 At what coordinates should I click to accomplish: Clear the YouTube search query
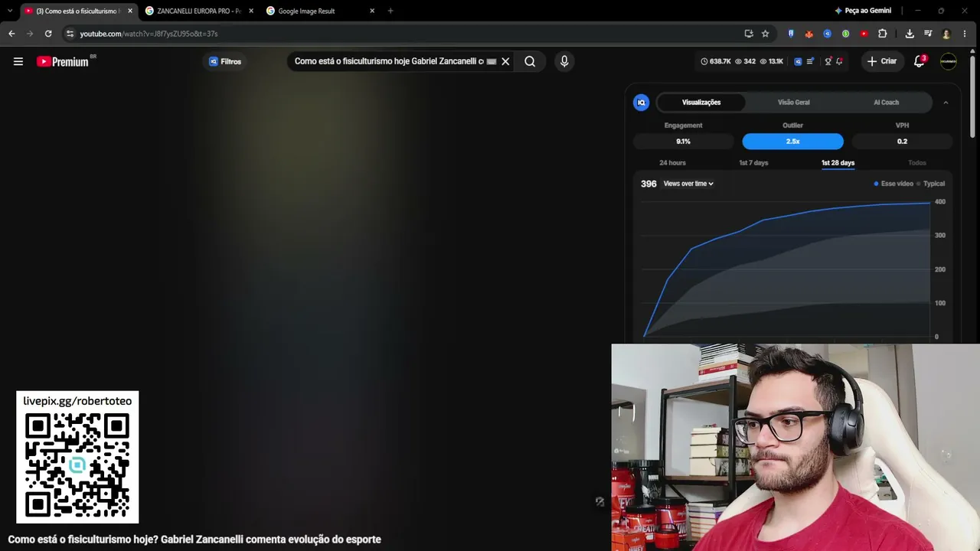click(505, 61)
